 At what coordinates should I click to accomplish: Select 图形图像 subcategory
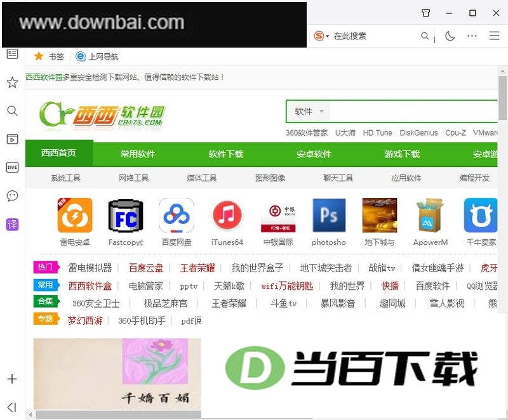270,178
